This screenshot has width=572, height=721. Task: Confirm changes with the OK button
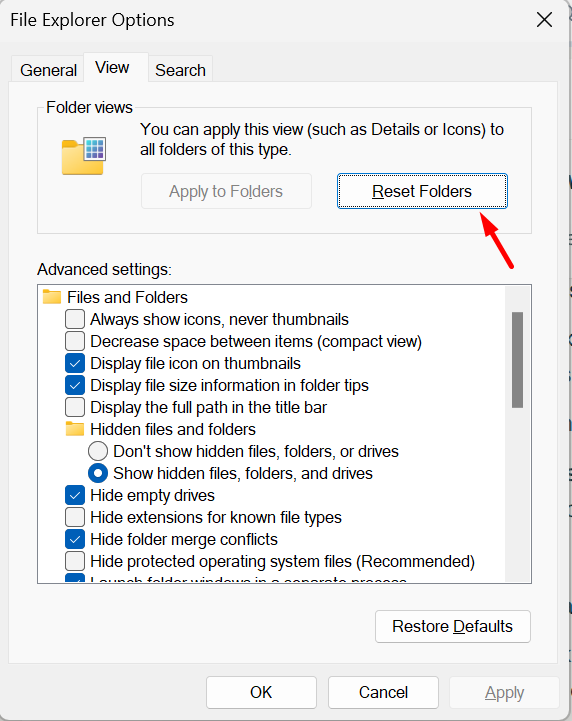pos(261,692)
